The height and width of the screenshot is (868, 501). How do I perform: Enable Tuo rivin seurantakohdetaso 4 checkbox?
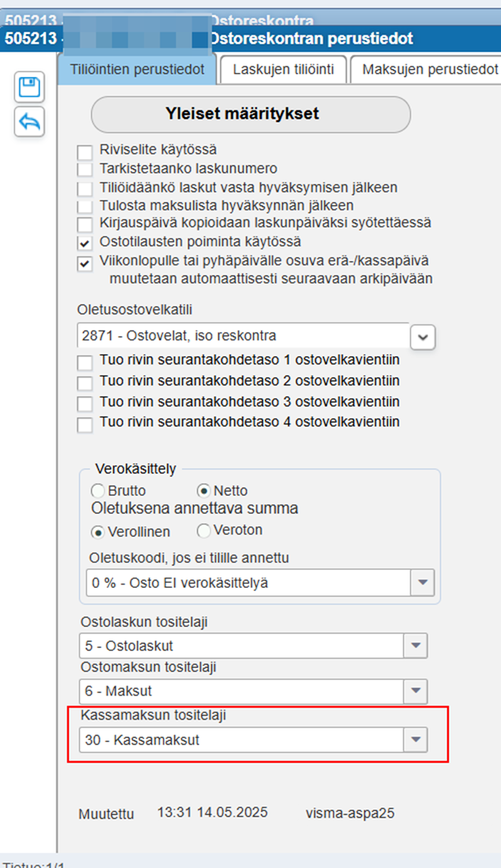pyautogui.click(x=85, y=423)
